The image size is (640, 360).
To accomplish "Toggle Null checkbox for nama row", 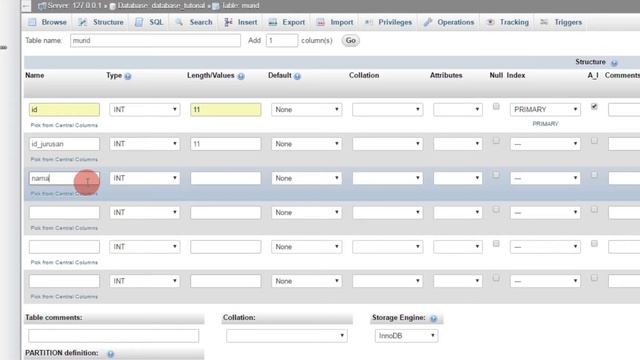I will (x=496, y=175).
